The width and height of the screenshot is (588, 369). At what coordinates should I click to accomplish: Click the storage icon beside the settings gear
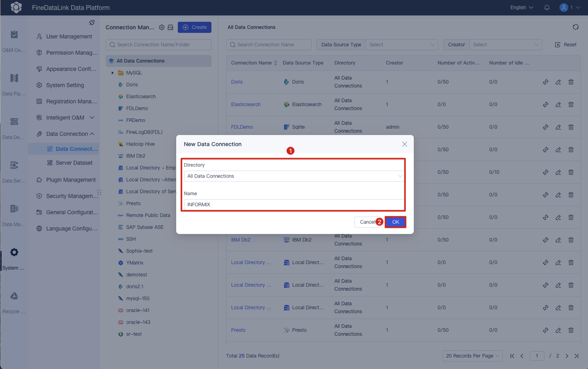(170, 27)
